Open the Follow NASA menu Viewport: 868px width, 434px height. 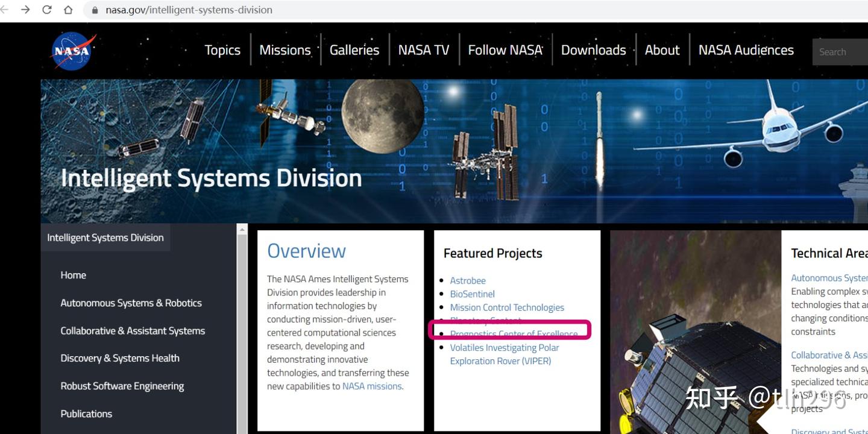[505, 50]
